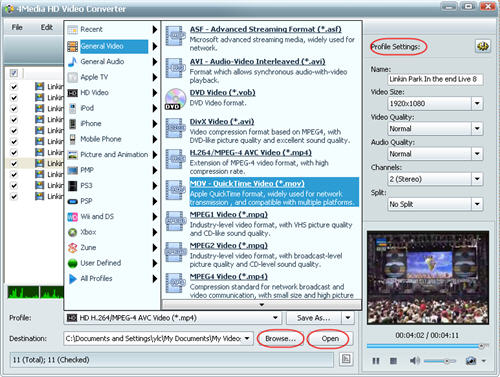Click the User Defined green icon

72,263
